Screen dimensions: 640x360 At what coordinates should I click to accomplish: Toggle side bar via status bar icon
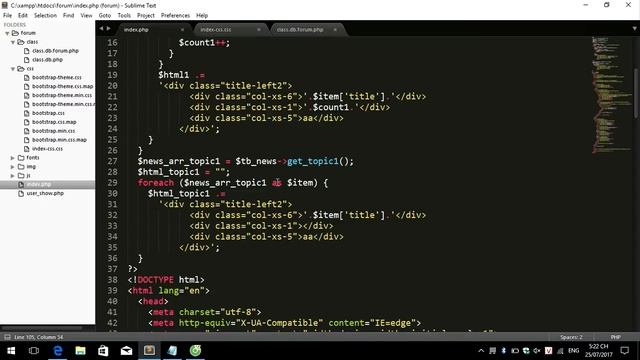7,337
